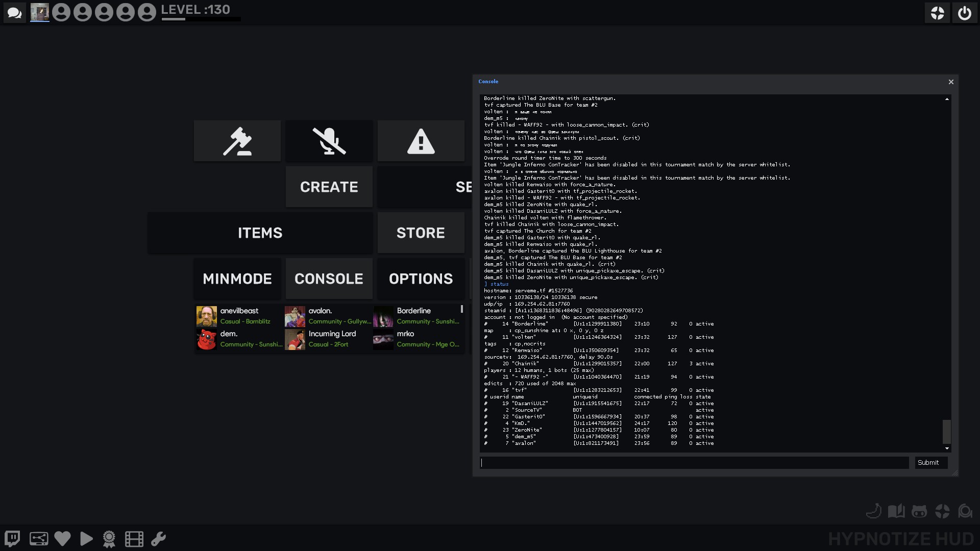The width and height of the screenshot is (980, 551).
Task: Open the award ribbon achievements icon
Action: pyautogui.click(x=109, y=539)
